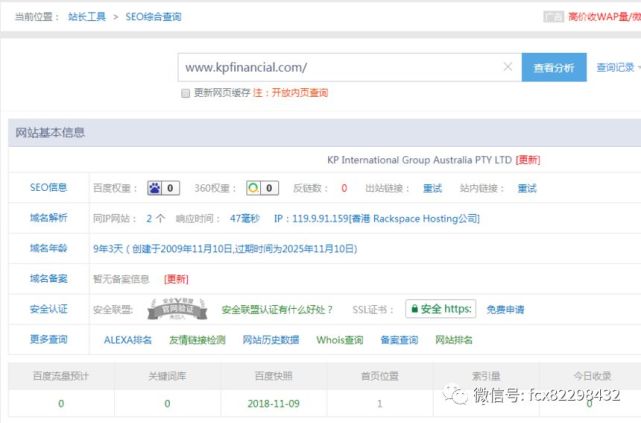This screenshot has width=641, height=423.
Task: Click the security alliance verification badge
Action: point(177,309)
